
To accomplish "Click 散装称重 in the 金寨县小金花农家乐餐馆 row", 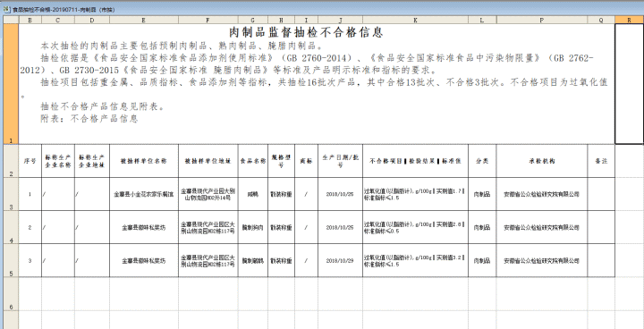I will (282, 194).
